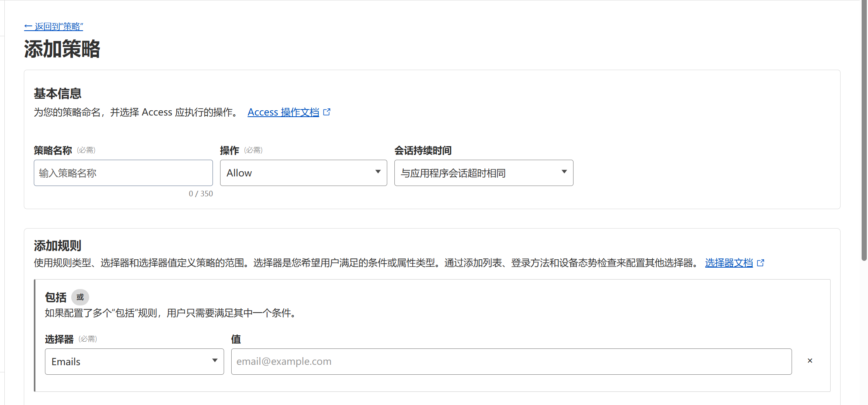
Task: Click the 会话持续时间 label
Action: [423, 151]
